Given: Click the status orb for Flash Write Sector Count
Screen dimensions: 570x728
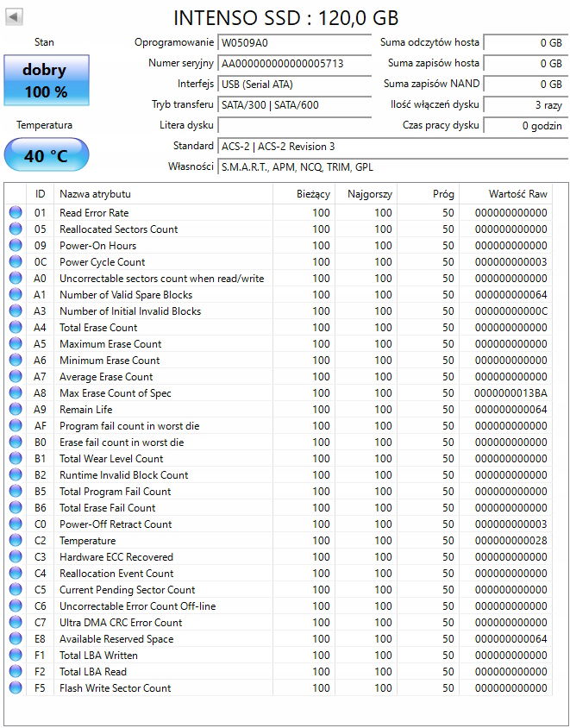Looking at the screenshot, I should [x=16, y=688].
